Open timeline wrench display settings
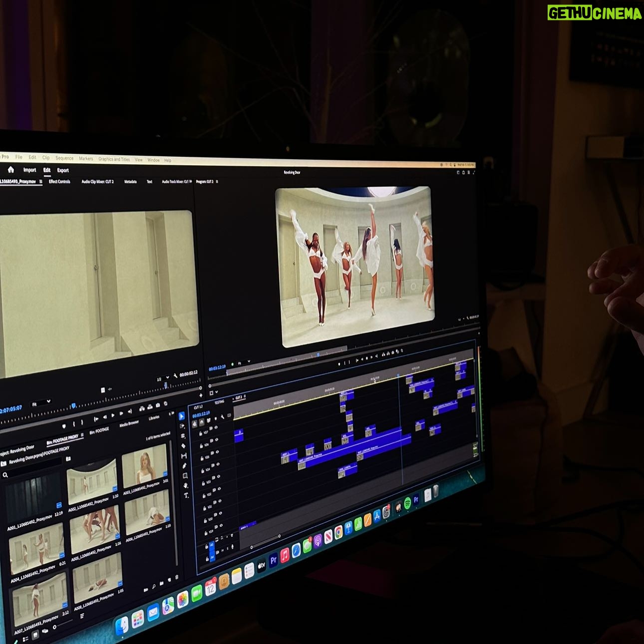Image resolution: width=644 pixels, height=644 pixels. click(x=223, y=416)
